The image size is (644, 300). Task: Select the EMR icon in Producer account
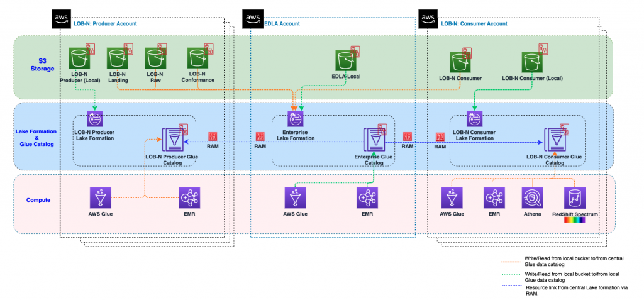pyautogui.click(x=189, y=197)
